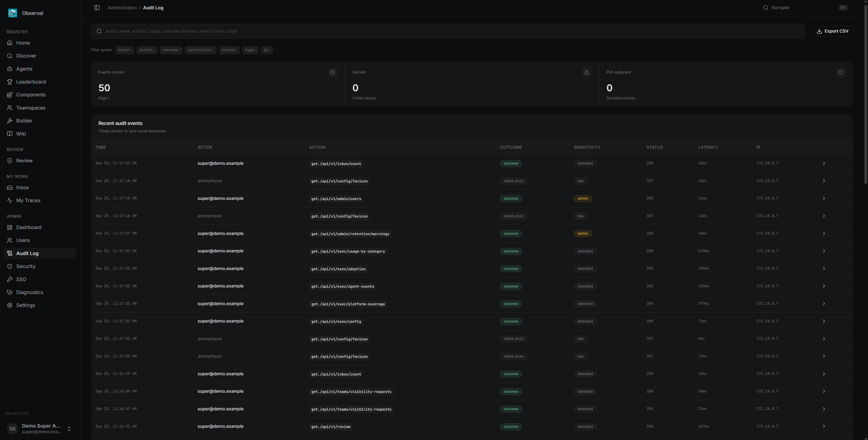Insert the outcome: filter chip

point(171,50)
